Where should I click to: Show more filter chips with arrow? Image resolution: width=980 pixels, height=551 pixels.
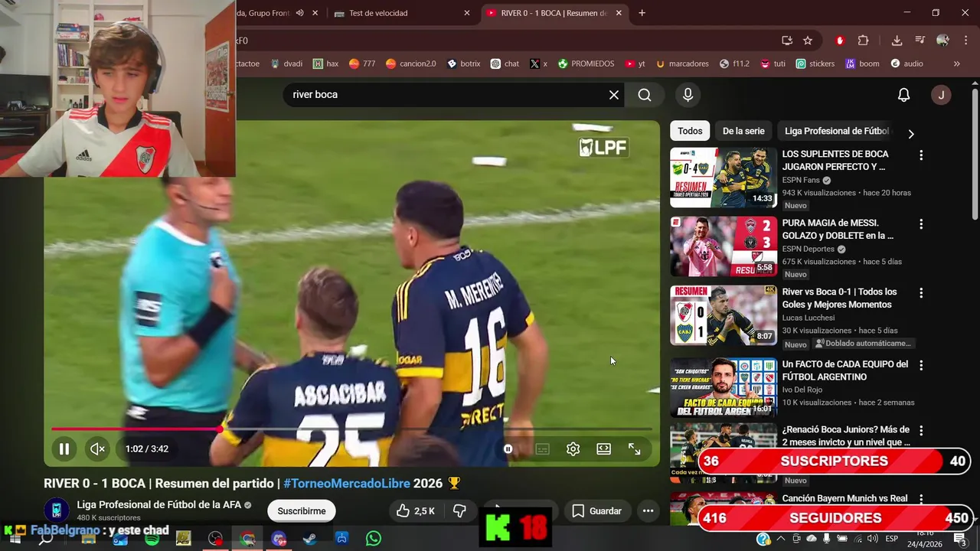pos(910,134)
